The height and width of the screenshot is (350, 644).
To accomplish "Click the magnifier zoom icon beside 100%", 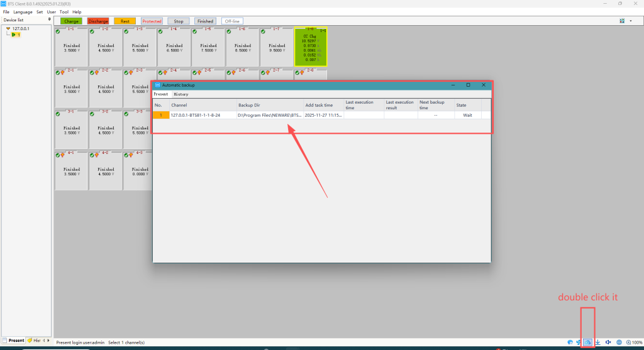I will (628, 342).
